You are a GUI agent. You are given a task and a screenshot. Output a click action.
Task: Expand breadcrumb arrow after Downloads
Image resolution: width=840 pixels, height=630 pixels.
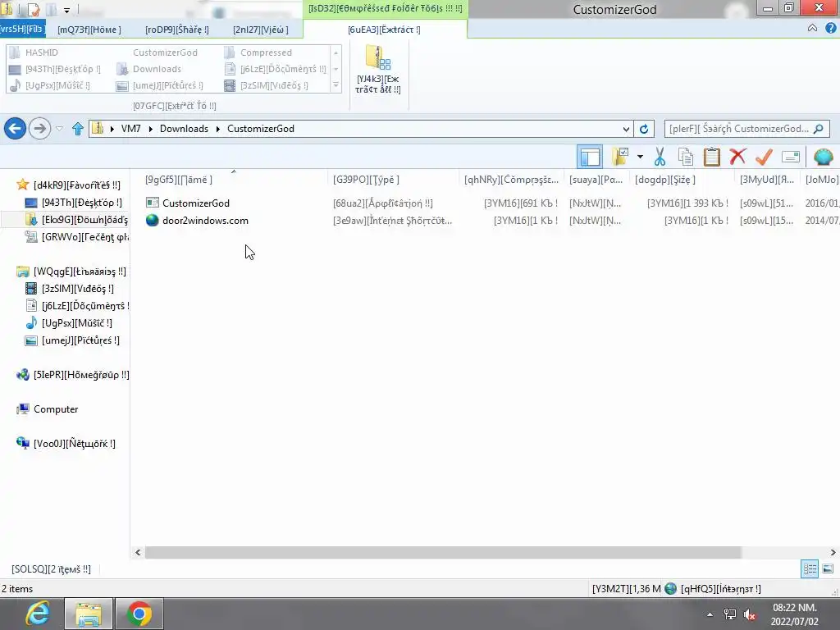[218, 129]
